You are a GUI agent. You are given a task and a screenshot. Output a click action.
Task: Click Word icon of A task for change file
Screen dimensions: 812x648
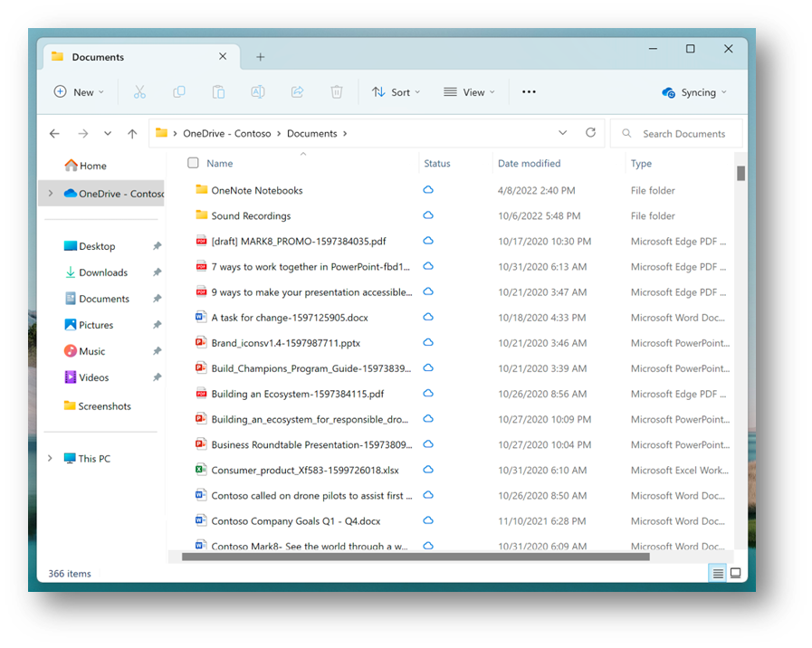pyautogui.click(x=201, y=317)
